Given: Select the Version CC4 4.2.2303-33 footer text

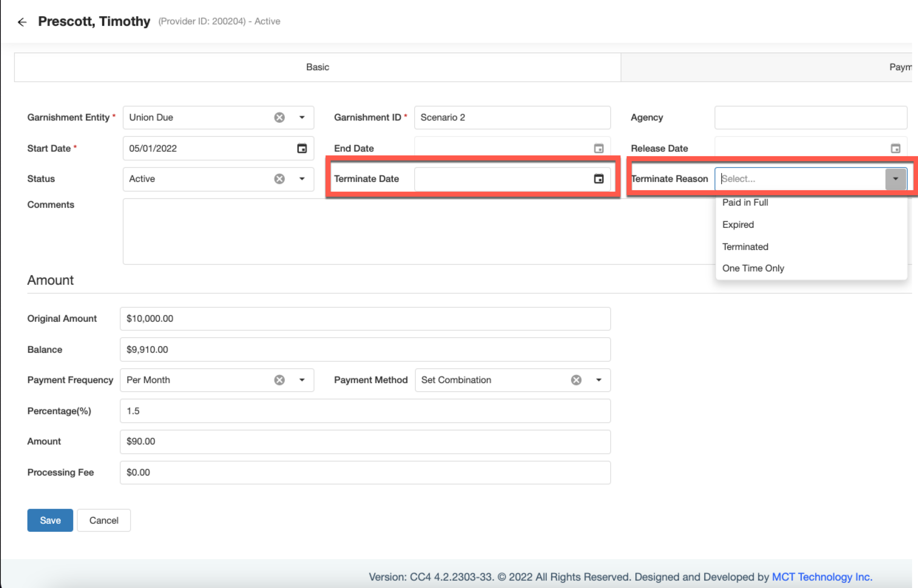Looking at the screenshot, I should pos(432,577).
